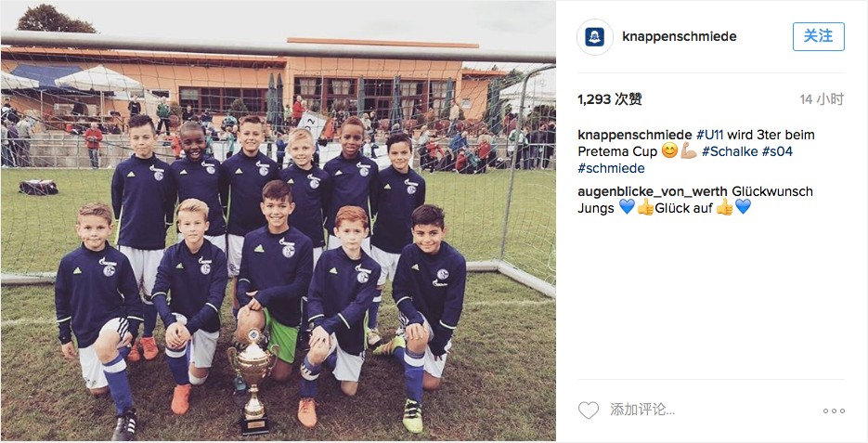This screenshot has height=443, width=868.
Task: Open the knappenschmiede profile avatar
Action: point(594,37)
